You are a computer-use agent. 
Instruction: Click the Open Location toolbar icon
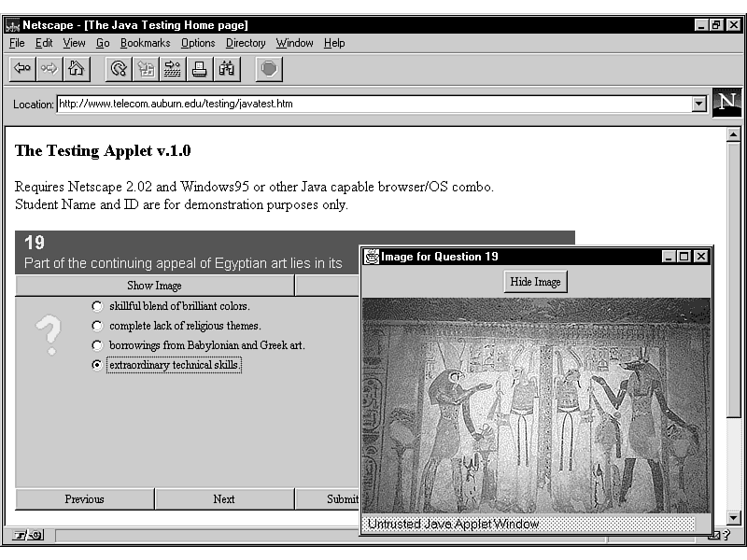point(173,69)
